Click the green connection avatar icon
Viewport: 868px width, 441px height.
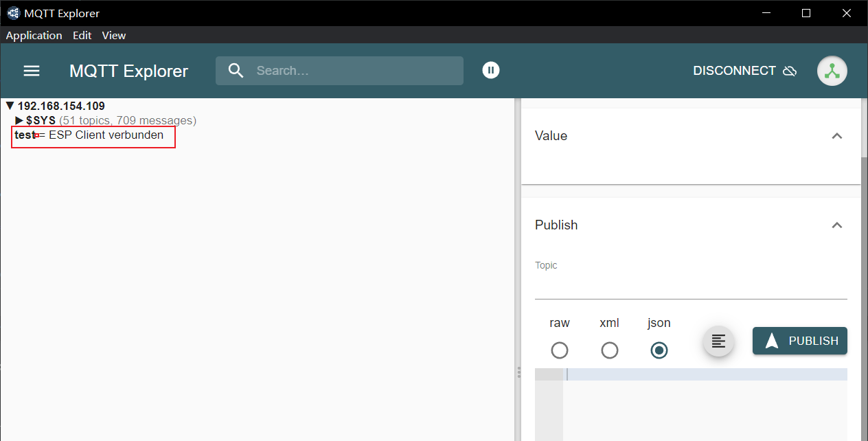832,71
